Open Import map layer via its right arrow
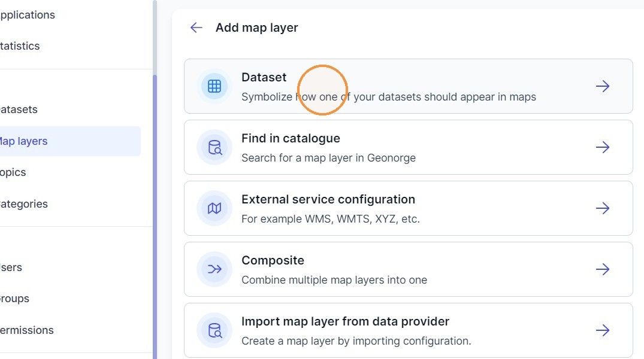The width and height of the screenshot is (644, 359). click(603, 330)
